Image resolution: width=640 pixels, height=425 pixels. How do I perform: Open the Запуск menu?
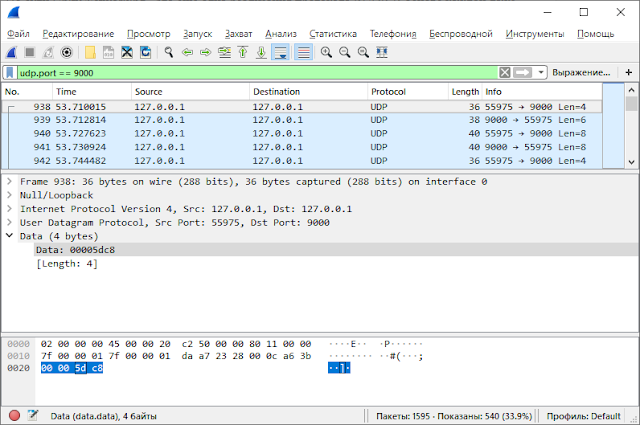pos(198,34)
